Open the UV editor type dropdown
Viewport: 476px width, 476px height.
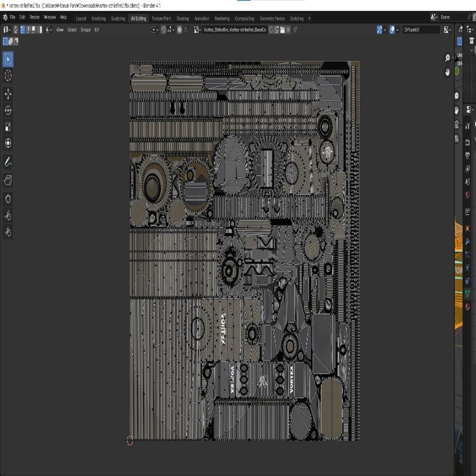pyautogui.click(x=7, y=30)
